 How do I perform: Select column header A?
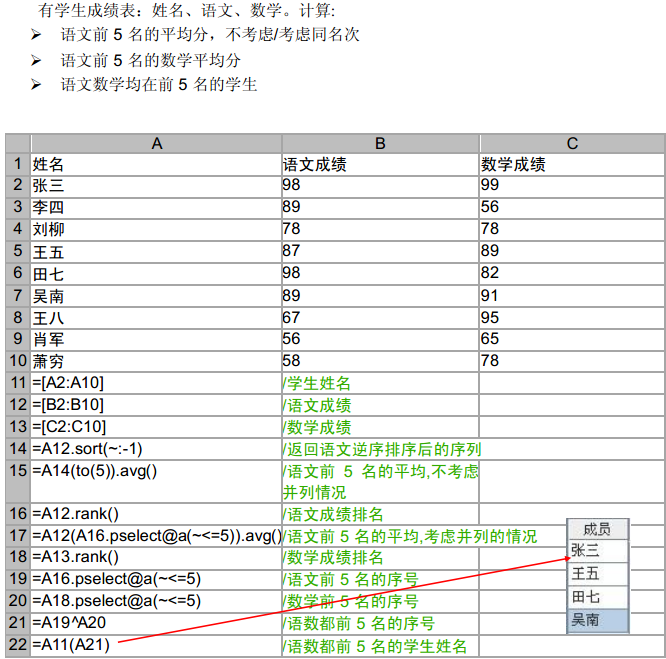click(x=156, y=144)
